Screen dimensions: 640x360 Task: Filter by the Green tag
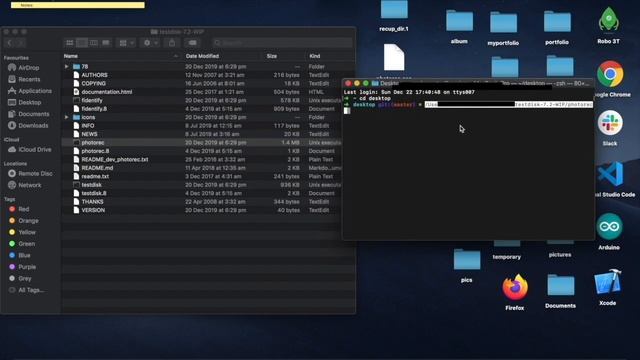tap(26, 244)
